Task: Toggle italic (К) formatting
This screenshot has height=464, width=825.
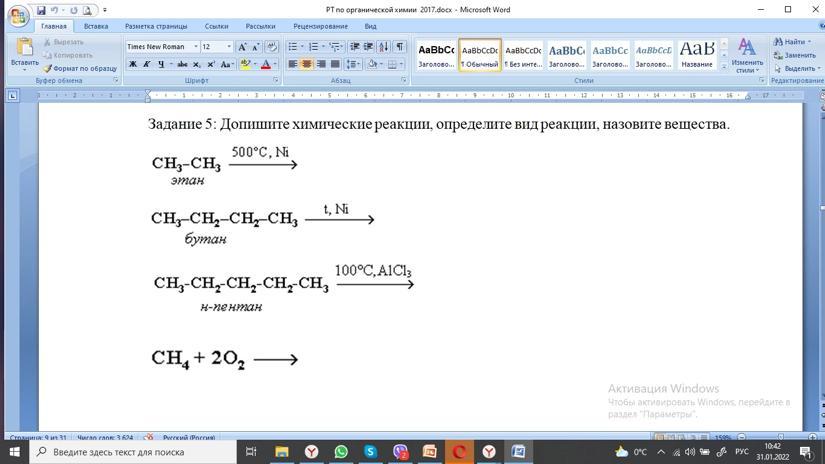Action: [147, 64]
